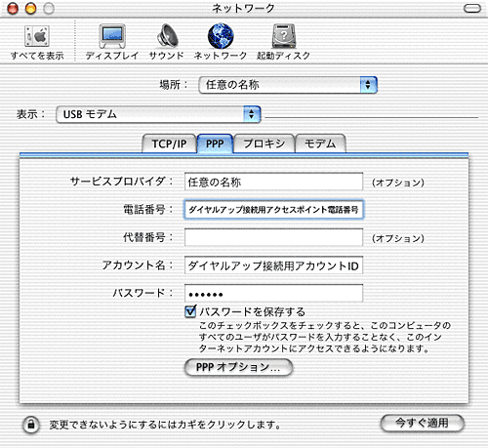
Task: Open the PPP オプション... button
Action: pos(238,367)
